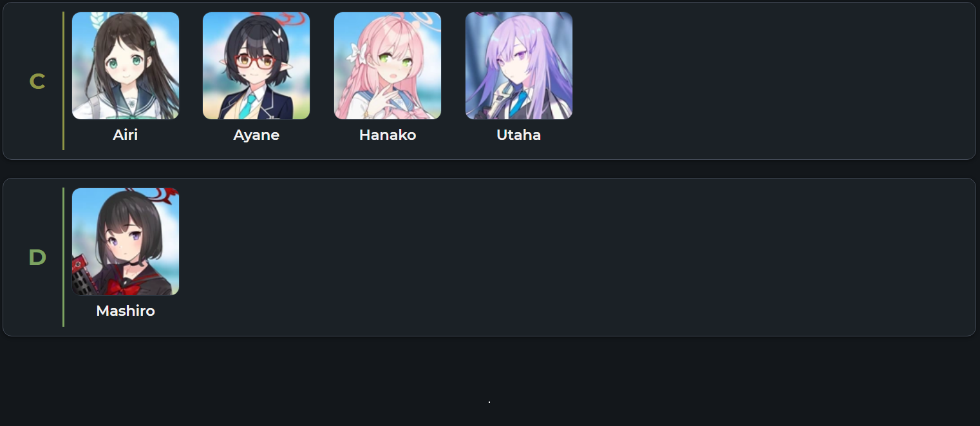Select the Ayane character portrait
Screen dimensions: 980x426
click(256, 66)
